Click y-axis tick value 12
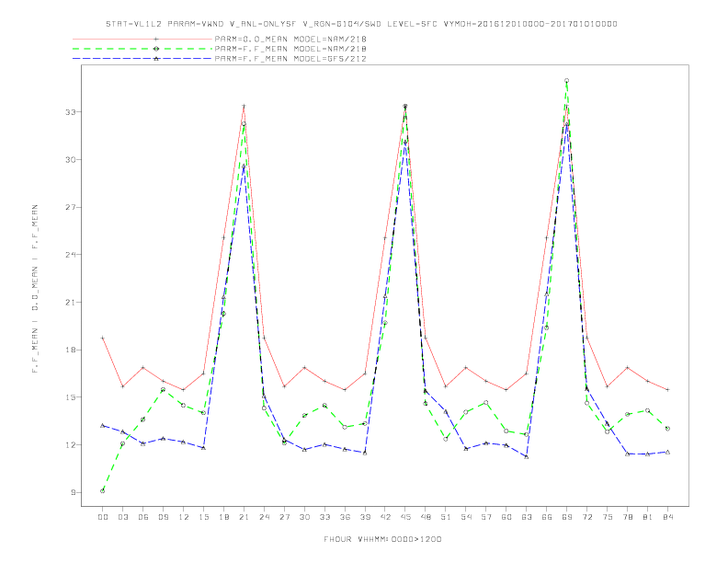This screenshot has height=563, width=728. tap(70, 445)
